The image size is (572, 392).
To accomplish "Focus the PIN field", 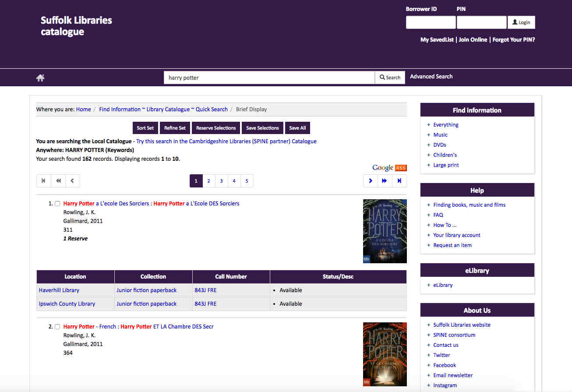I will coord(482,22).
